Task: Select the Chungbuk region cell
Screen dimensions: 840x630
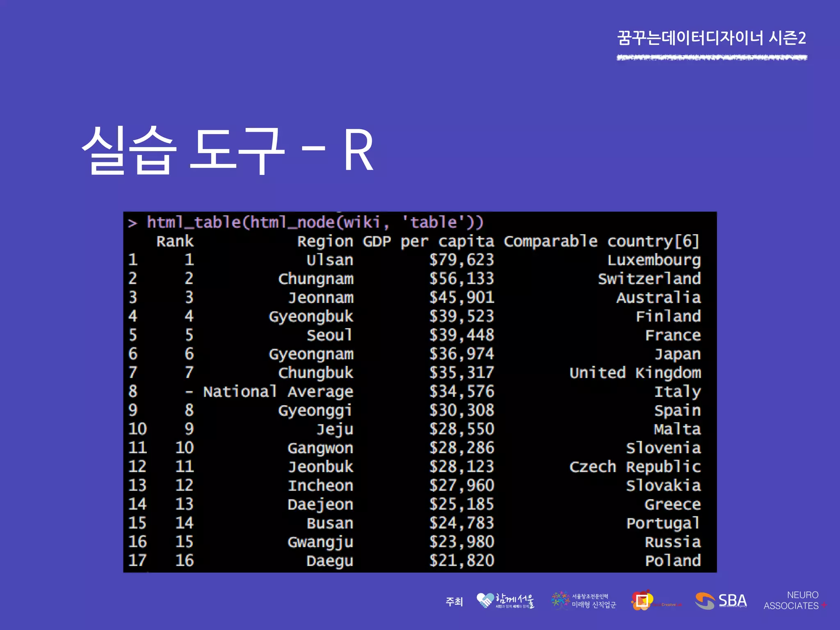Action: click(316, 373)
